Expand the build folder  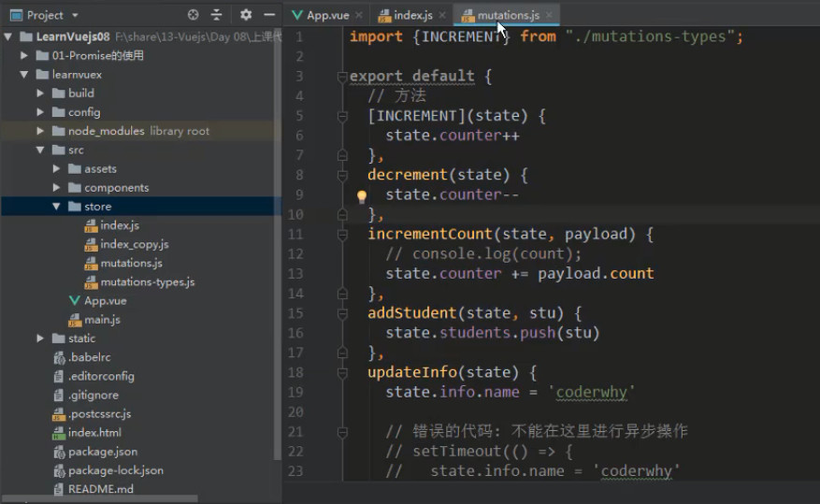click(x=40, y=94)
